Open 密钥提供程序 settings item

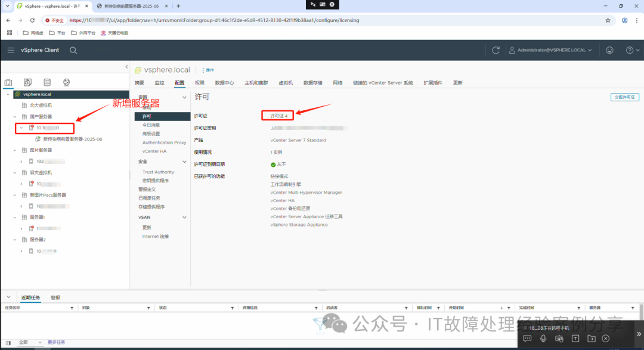tap(156, 181)
